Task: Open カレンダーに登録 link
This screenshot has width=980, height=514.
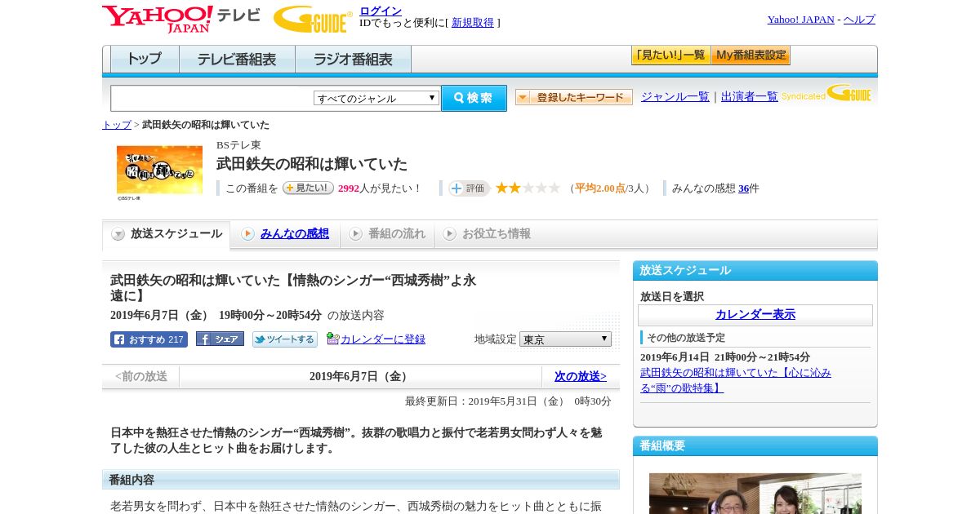Action: coord(383,339)
